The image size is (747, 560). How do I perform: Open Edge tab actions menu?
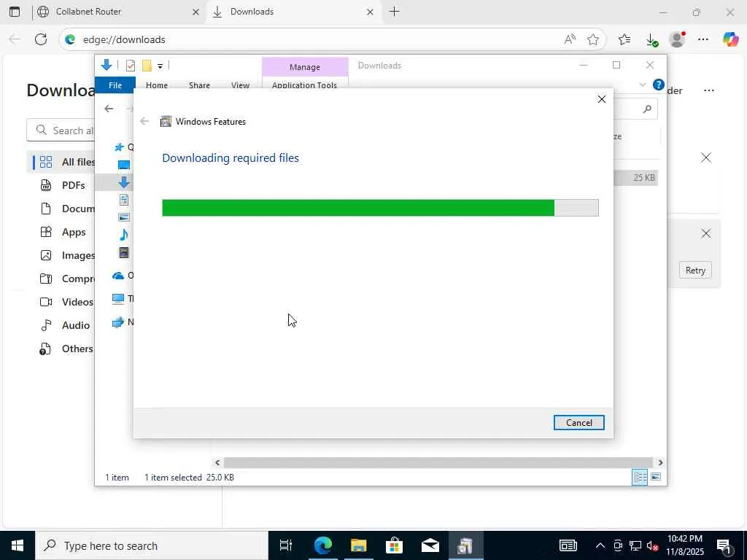pyautogui.click(x=15, y=12)
